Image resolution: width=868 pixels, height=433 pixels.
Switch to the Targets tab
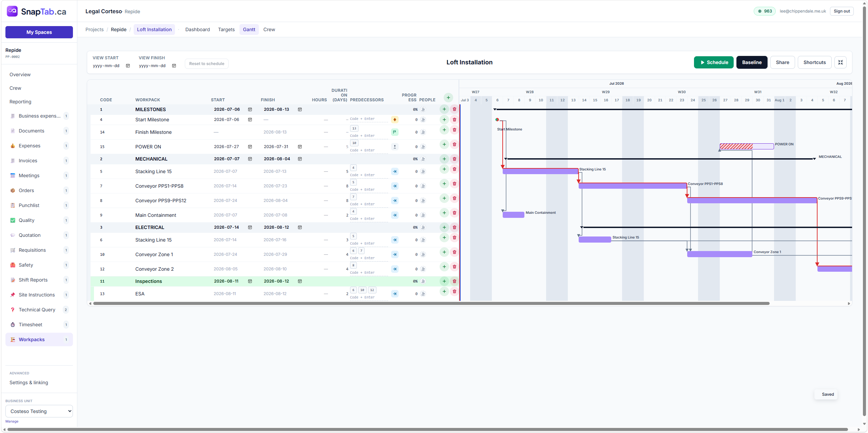(x=226, y=29)
